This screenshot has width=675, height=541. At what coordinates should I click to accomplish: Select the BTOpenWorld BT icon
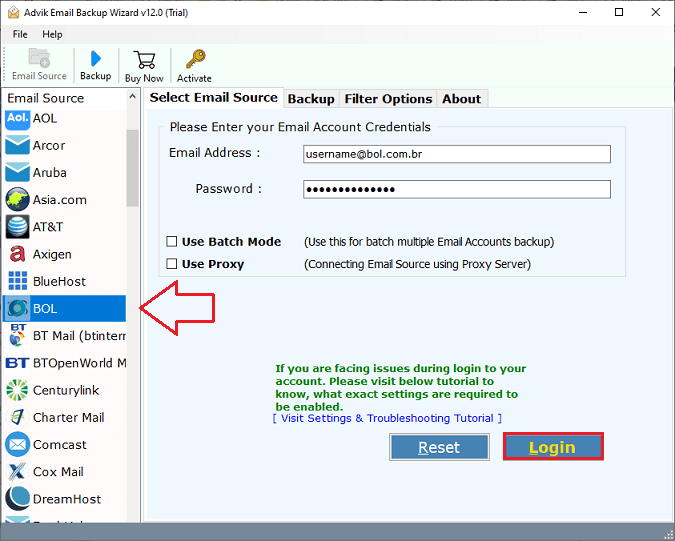click(17, 363)
